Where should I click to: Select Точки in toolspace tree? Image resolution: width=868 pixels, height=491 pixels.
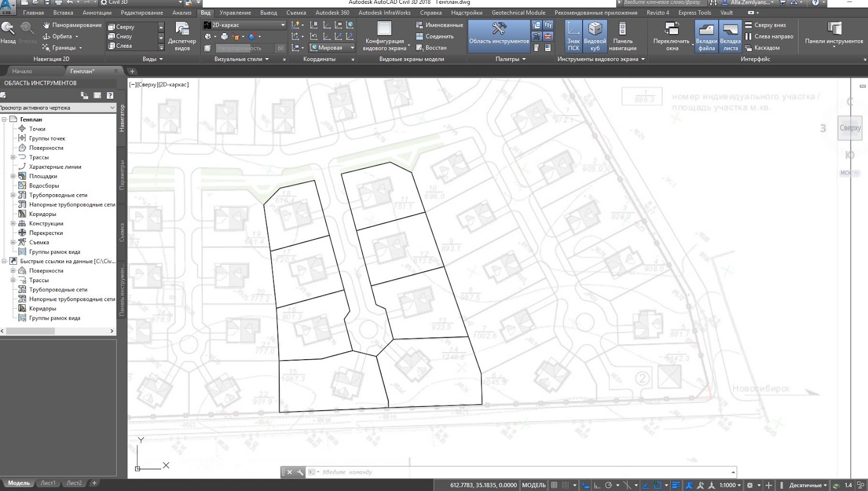37,129
